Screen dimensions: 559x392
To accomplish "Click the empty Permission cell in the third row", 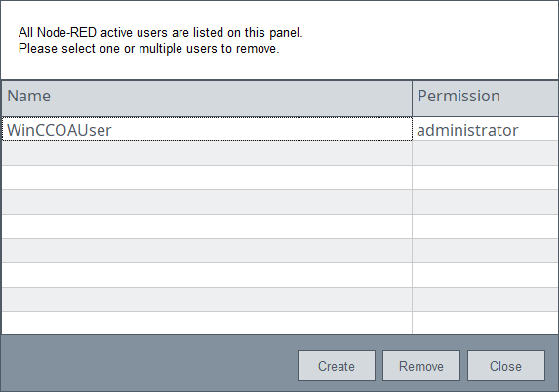I will pos(486,177).
